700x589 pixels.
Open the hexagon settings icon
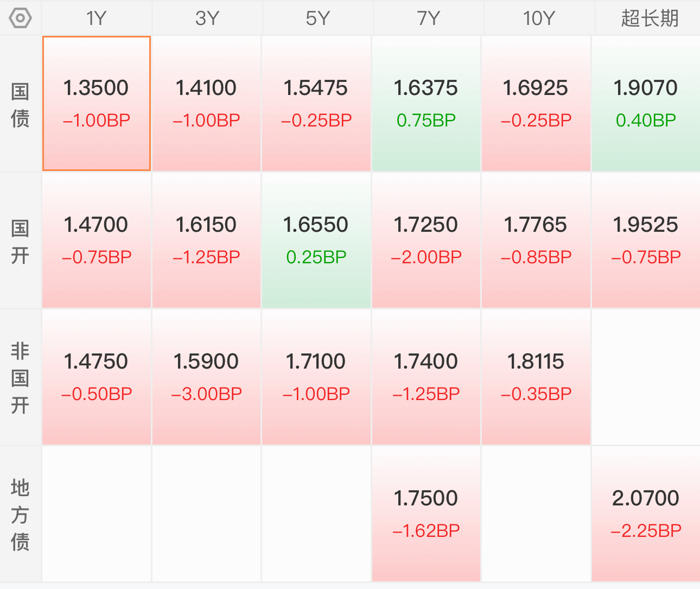21,18
